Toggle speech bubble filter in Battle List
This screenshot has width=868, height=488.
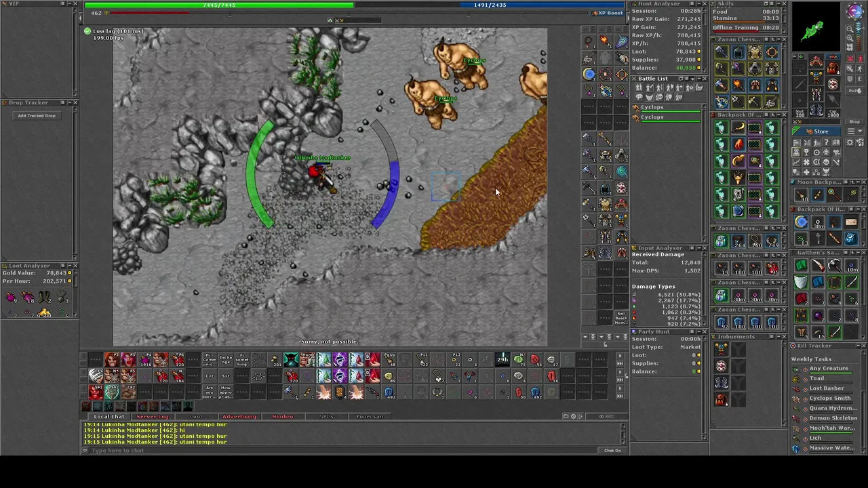coord(639,97)
